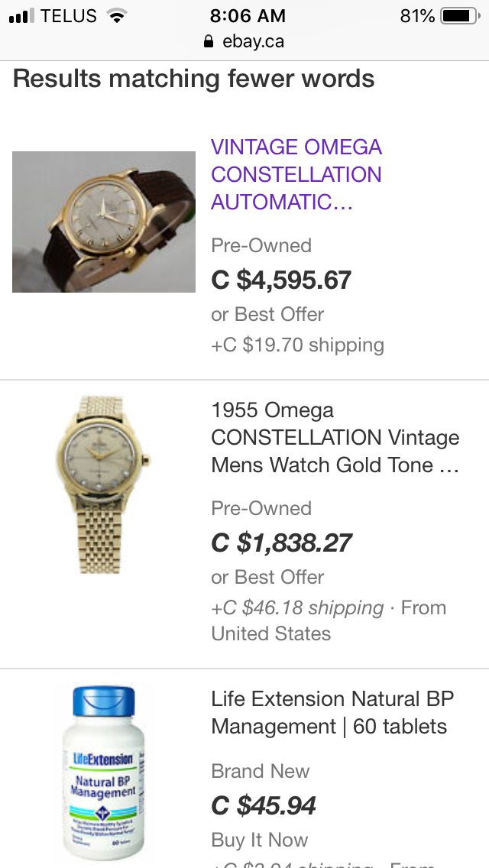Tap the Buy It Now label
This screenshot has width=489, height=868.
[260, 840]
